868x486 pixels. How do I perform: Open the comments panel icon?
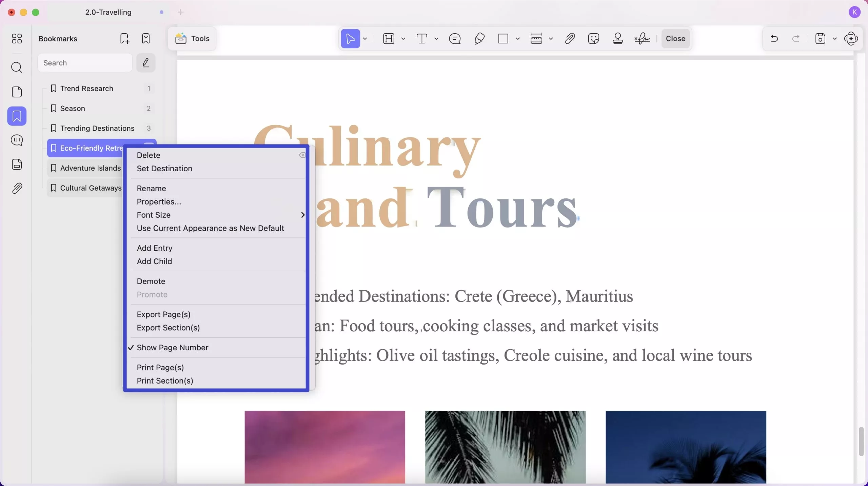click(x=17, y=140)
